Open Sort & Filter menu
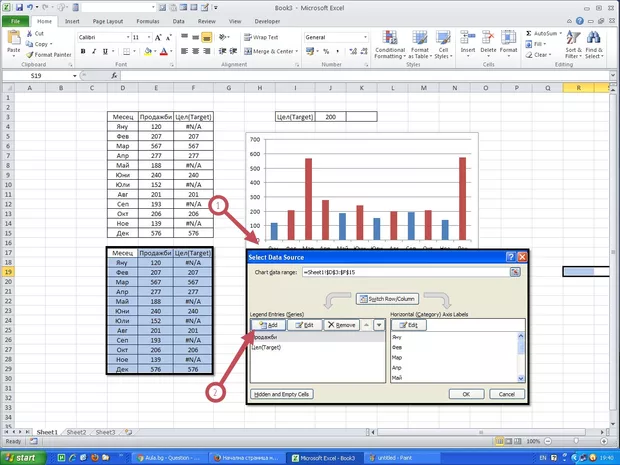Screen dimensions: 620x465 point(573,45)
